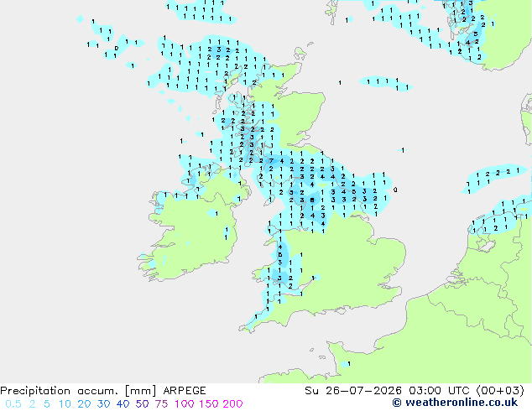Click the 40 mm legend value

point(123,404)
